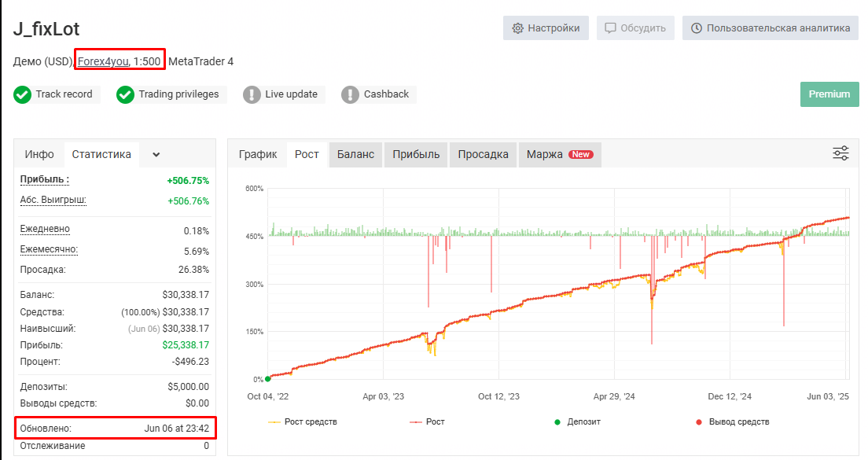Click the Ежемесячно label
The image size is (868, 460).
[49, 249]
